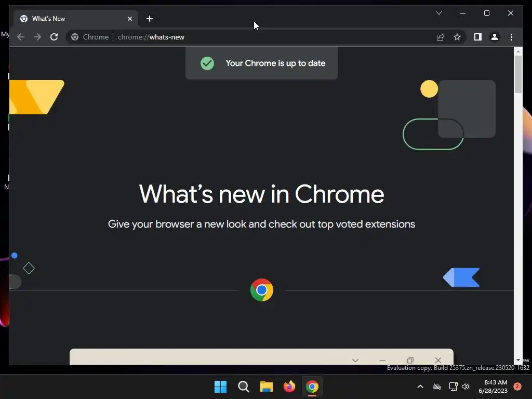The height and width of the screenshot is (399, 532).
Task: Click 'Your Chrome is up to date' text
Action: [x=275, y=63]
